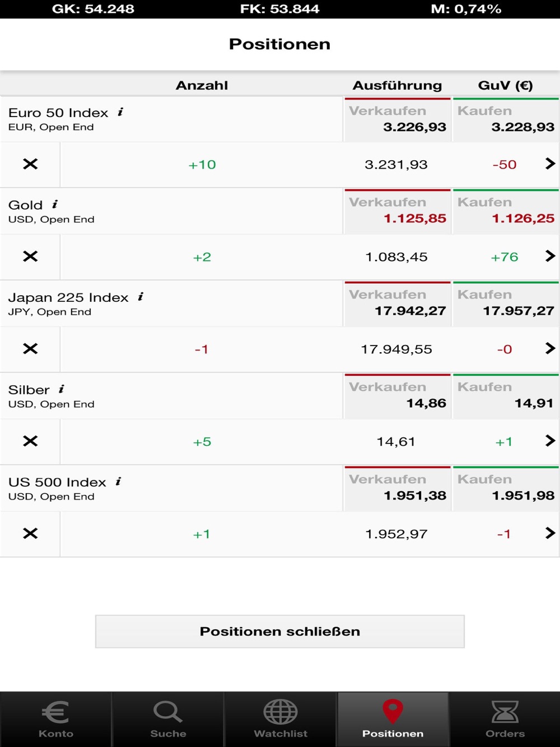Open US 500 Index position details arrow
The width and height of the screenshot is (560, 747).
click(x=550, y=533)
